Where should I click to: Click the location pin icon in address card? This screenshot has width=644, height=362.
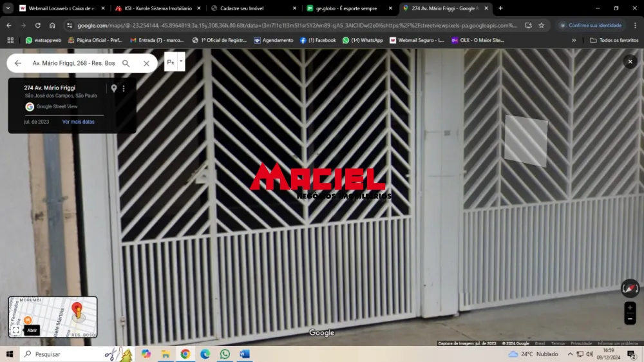tap(114, 88)
